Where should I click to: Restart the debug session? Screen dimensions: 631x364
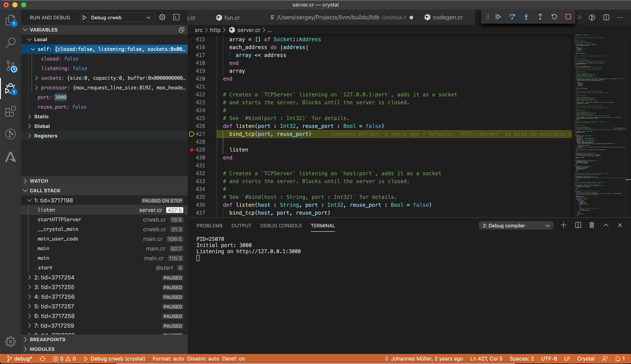pyautogui.click(x=554, y=17)
